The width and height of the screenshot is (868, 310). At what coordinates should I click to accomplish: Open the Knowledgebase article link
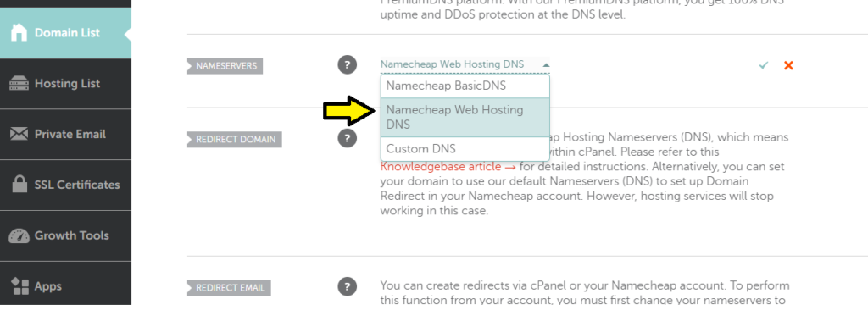click(x=448, y=167)
